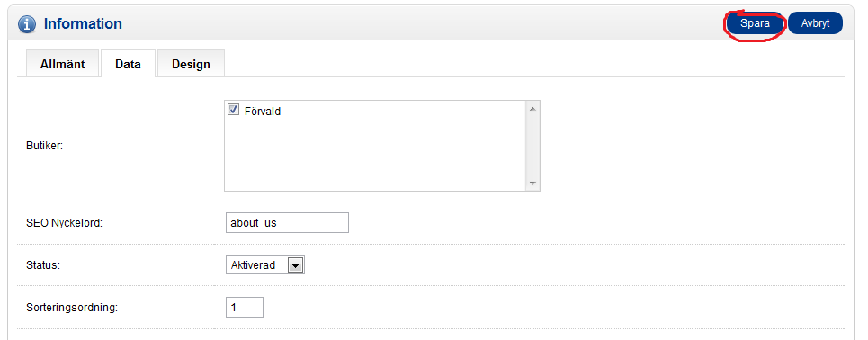Save changes with the Spara button

[x=755, y=23]
